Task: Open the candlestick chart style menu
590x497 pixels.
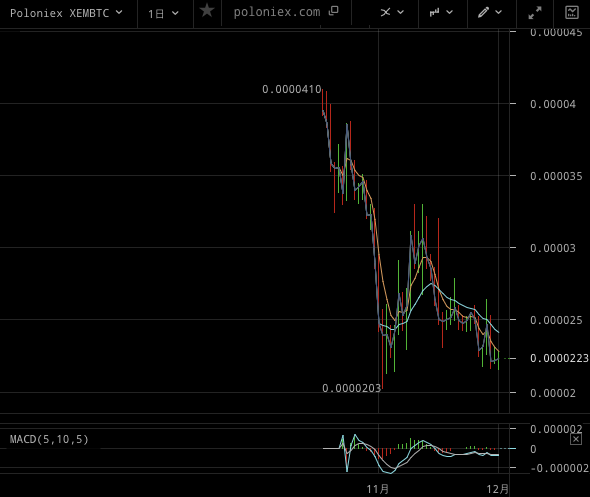Action: [435, 12]
